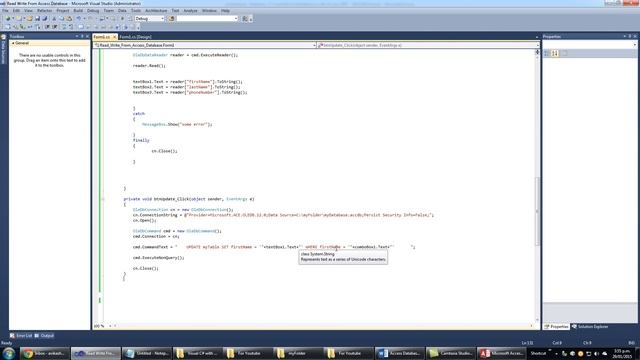Open the Debug menu

93,11
